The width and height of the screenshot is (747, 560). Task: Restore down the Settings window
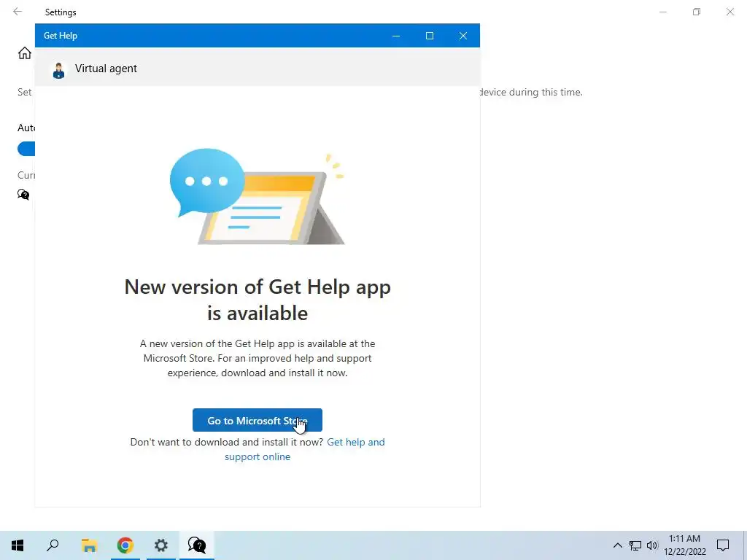pyautogui.click(x=697, y=12)
